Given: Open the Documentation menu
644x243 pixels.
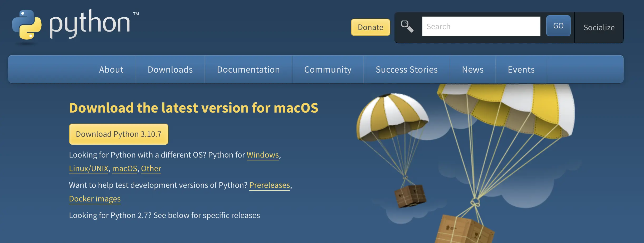Looking at the screenshot, I should pyautogui.click(x=248, y=69).
